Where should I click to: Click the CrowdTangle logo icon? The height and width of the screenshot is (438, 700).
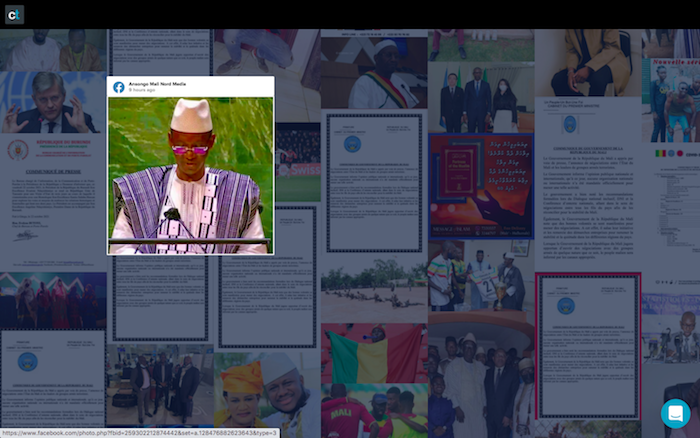point(14,14)
